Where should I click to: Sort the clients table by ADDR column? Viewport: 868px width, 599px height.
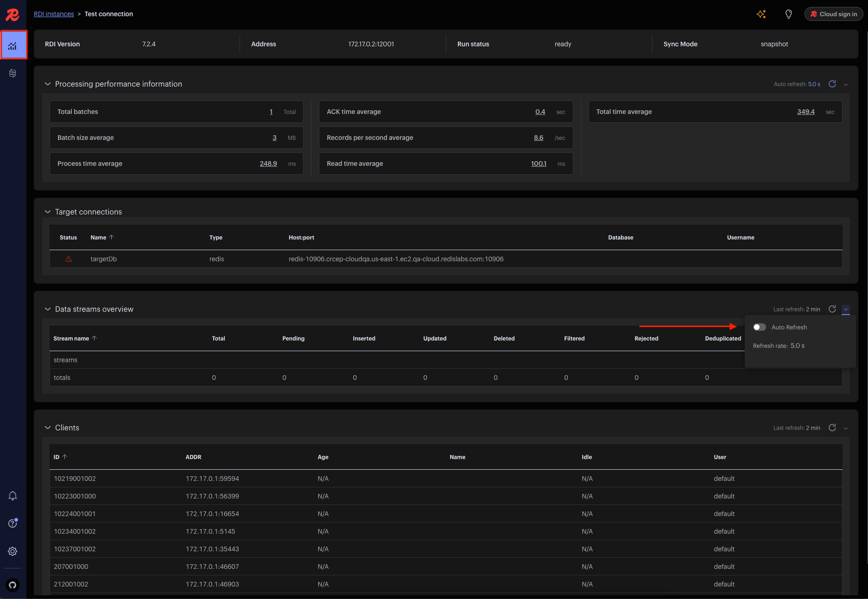(193, 457)
